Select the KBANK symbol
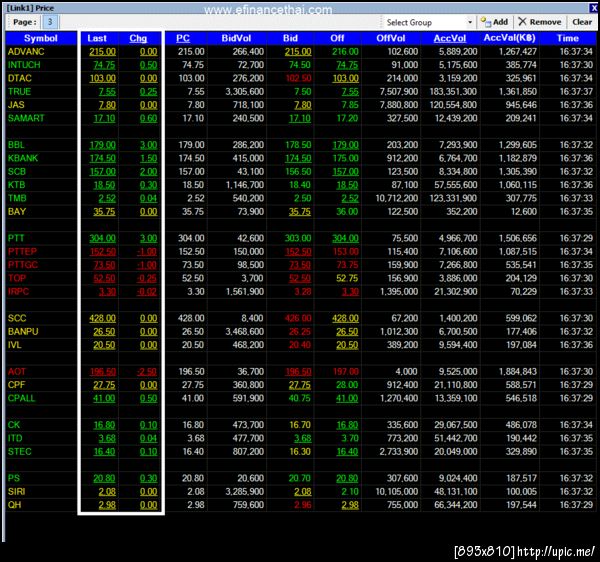The height and width of the screenshot is (562, 600). click(x=23, y=158)
